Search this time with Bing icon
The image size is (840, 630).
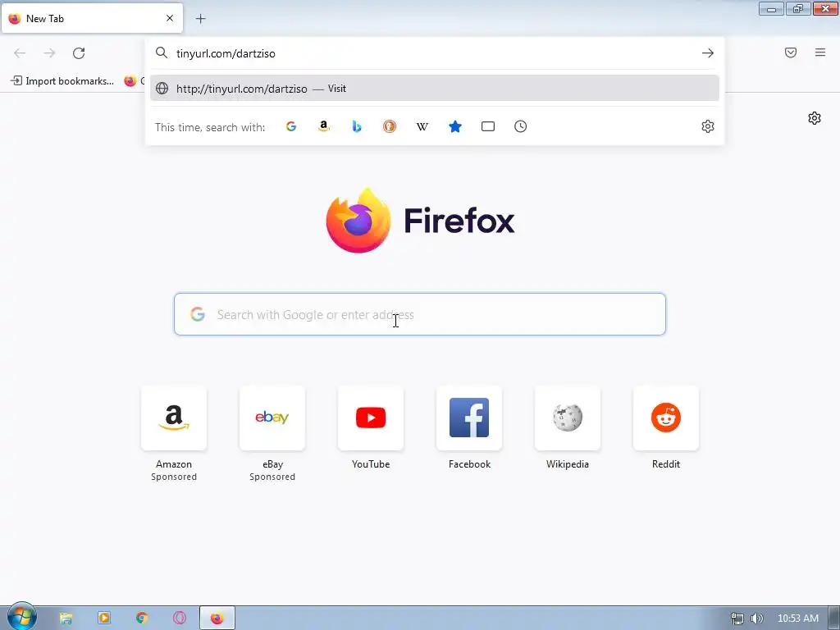357,126
